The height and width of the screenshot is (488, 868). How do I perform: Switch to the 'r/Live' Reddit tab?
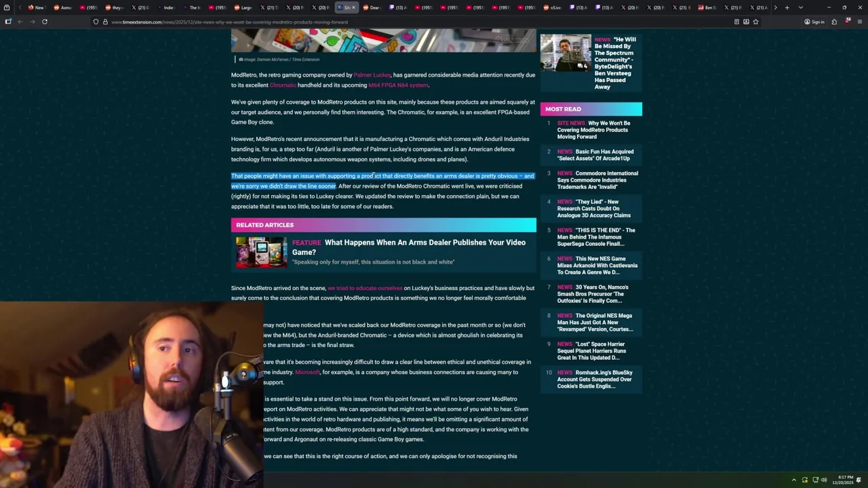coord(552,7)
